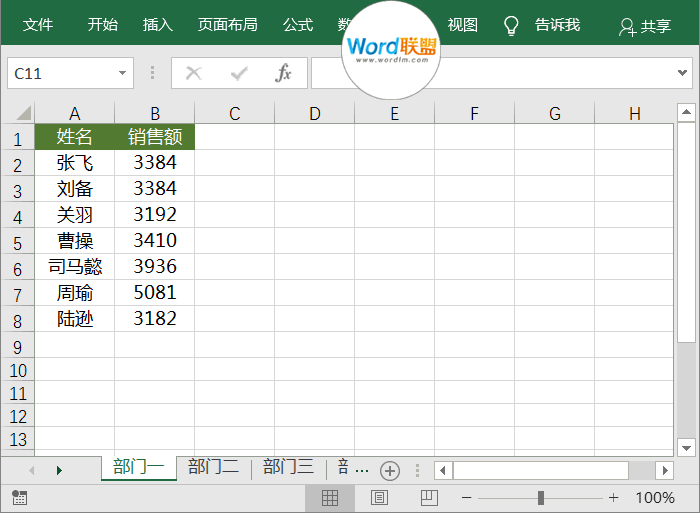Switch to the 开始 ribbon tab
Screen dimensions: 700x513
point(103,25)
